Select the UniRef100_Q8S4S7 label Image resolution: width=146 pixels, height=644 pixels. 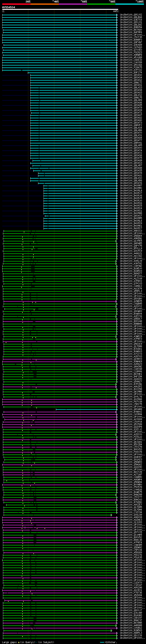click(131, 216)
